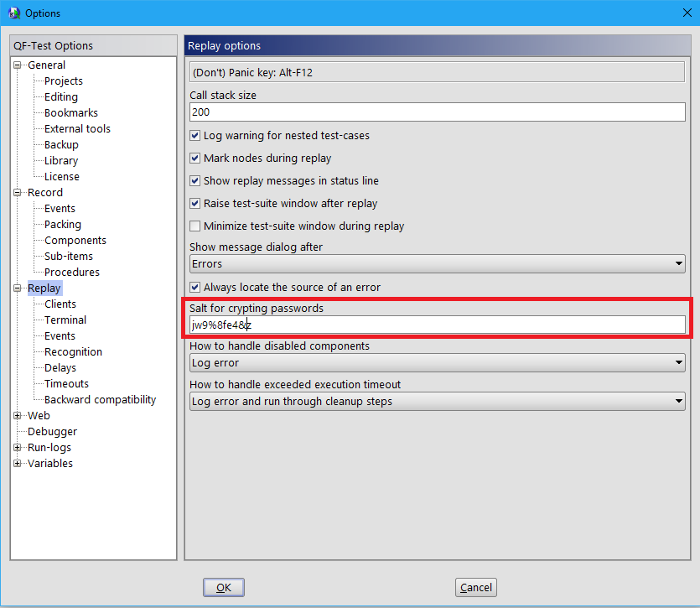The width and height of the screenshot is (700, 608).
Task: Open the Library options
Action: click(61, 161)
